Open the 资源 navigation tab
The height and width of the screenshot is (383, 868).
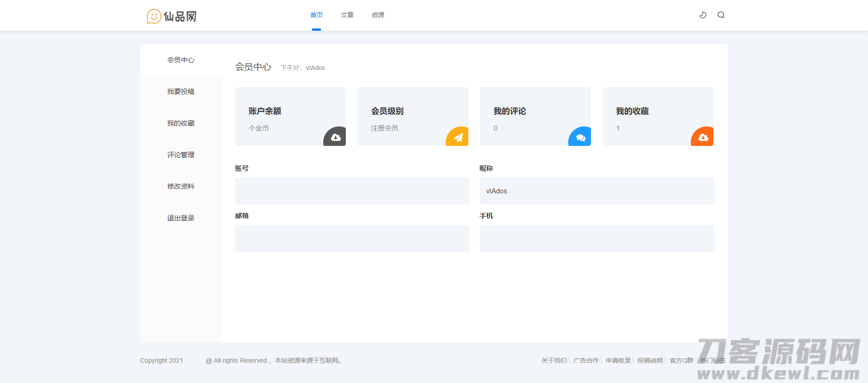tap(378, 15)
